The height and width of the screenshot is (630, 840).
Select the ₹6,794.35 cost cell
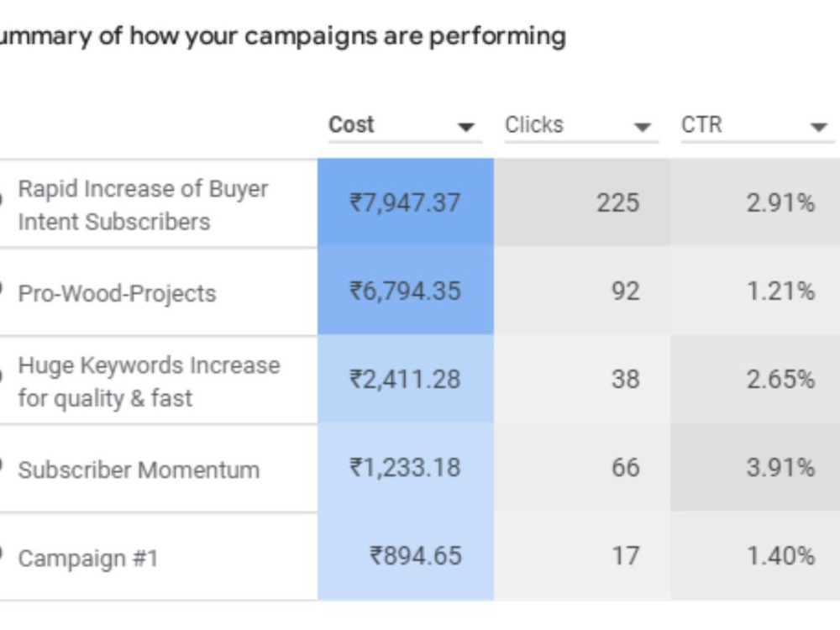pyautogui.click(x=406, y=291)
